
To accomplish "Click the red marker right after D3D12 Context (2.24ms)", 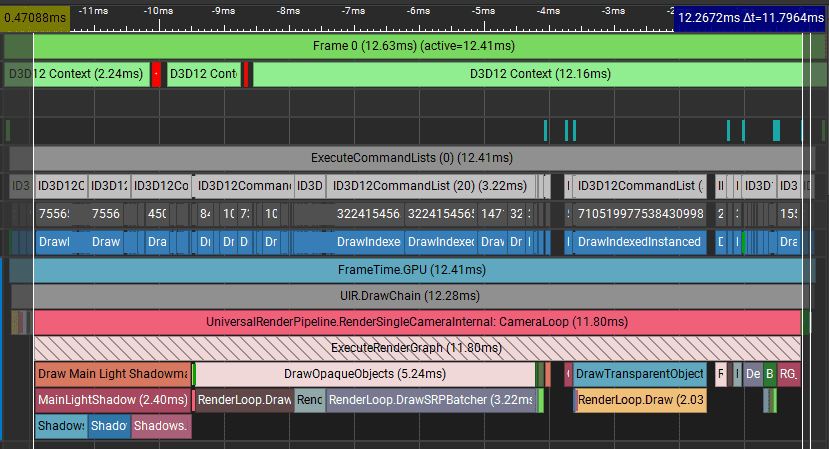I will pyautogui.click(x=156, y=74).
